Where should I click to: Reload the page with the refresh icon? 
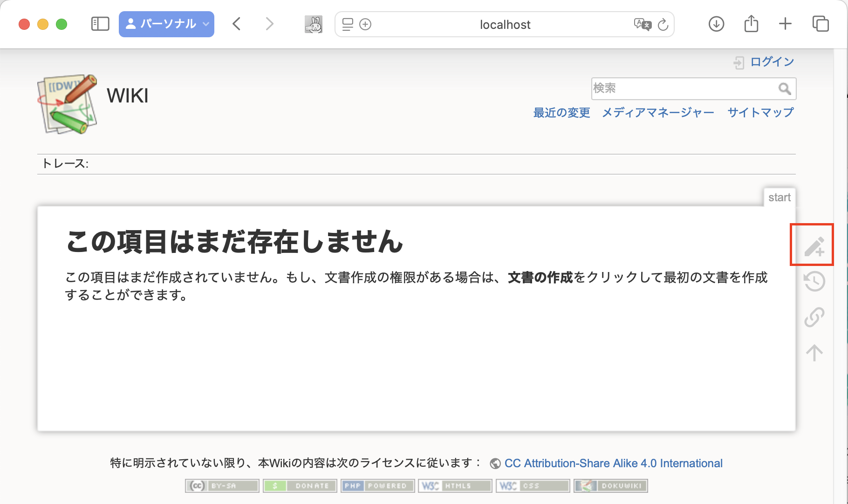[x=663, y=25]
